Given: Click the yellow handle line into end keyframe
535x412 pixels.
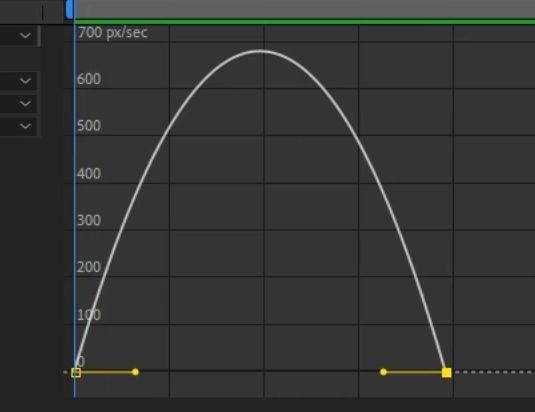Looking at the screenshot, I should [414, 372].
